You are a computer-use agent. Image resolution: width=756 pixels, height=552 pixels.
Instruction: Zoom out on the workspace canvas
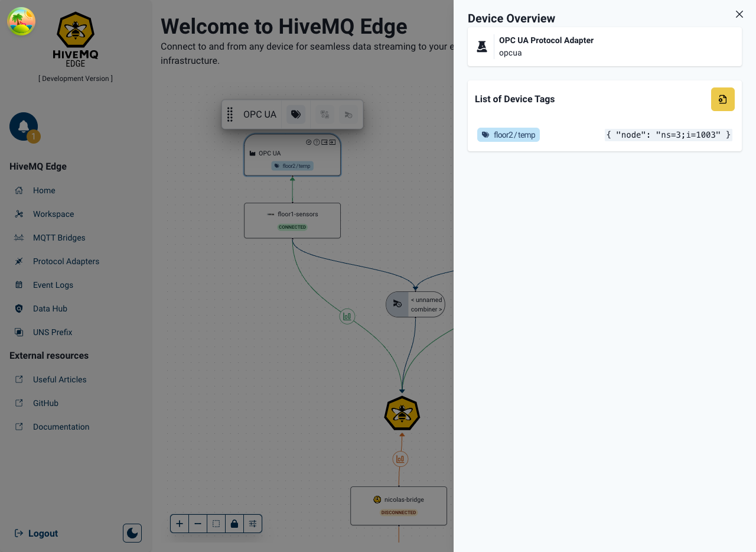(x=198, y=524)
